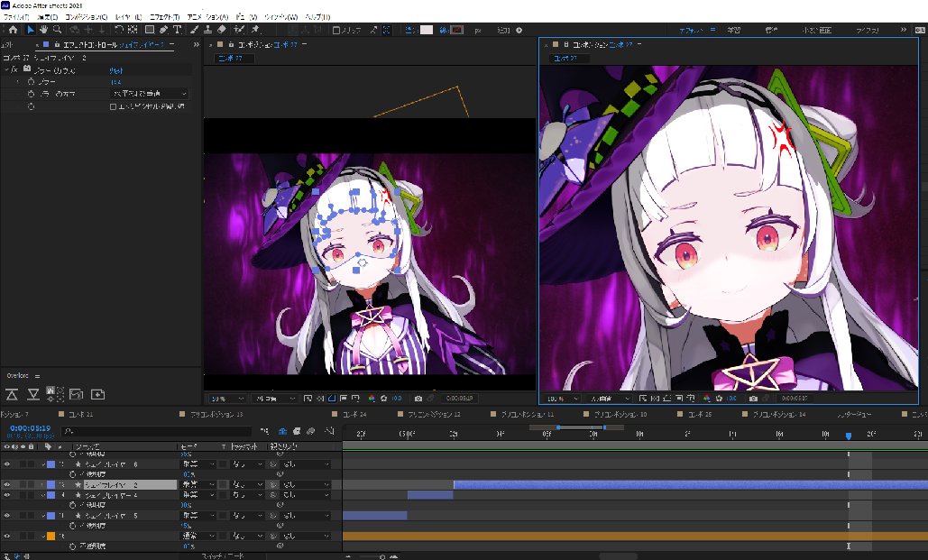
Task: Click Overlord push-to-Illustrator up arrow icon
Action: tap(12, 394)
